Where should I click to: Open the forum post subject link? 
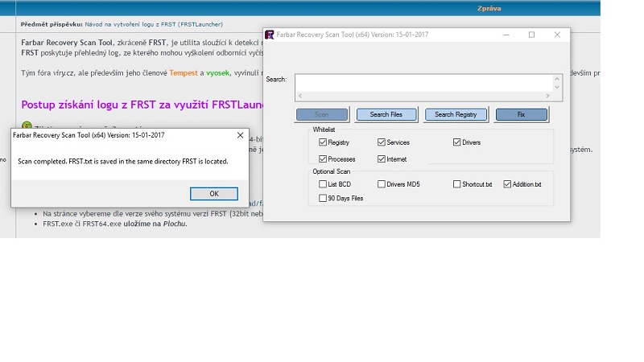(x=154, y=25)
